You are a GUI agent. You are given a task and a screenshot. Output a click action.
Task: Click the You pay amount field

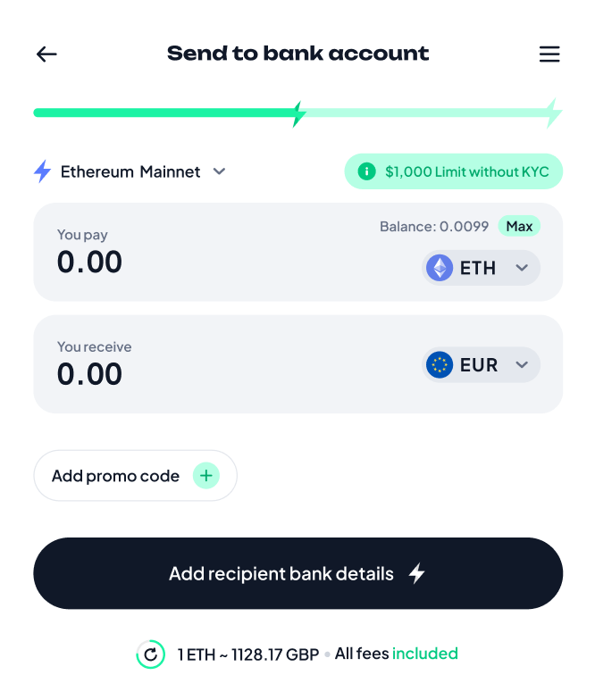(89, 262)
